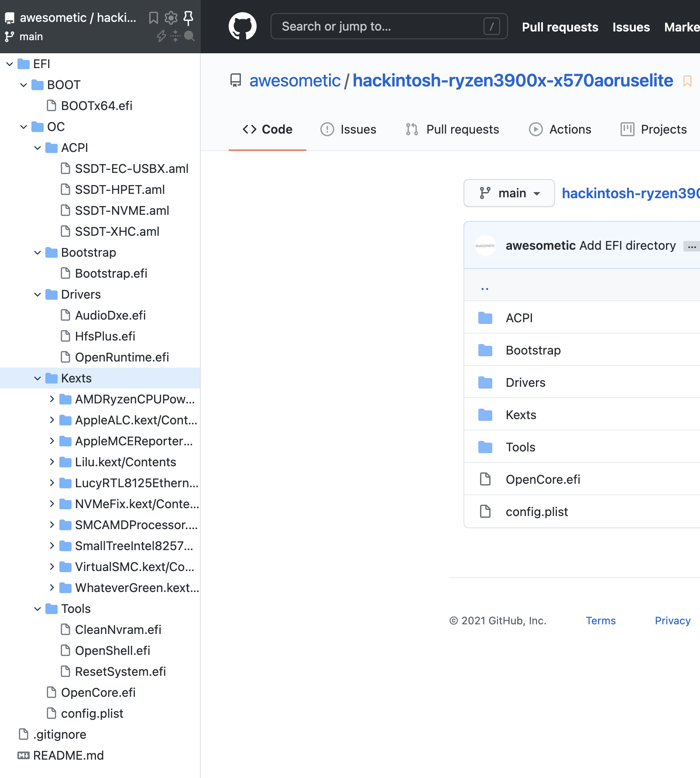Open 'Add EFI directory' commit message
Viewport: 700px width, 778px height.
pos(628,245)
